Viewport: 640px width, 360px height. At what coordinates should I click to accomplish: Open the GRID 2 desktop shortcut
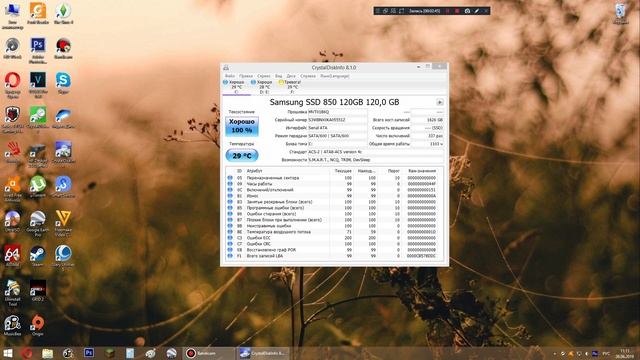38,291
